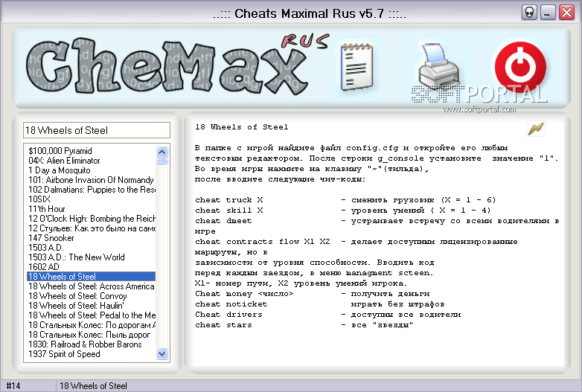Select "1 Day a Mosquito" entry
The width and height of the screenshot is (582, 392).
click(92, 170)
